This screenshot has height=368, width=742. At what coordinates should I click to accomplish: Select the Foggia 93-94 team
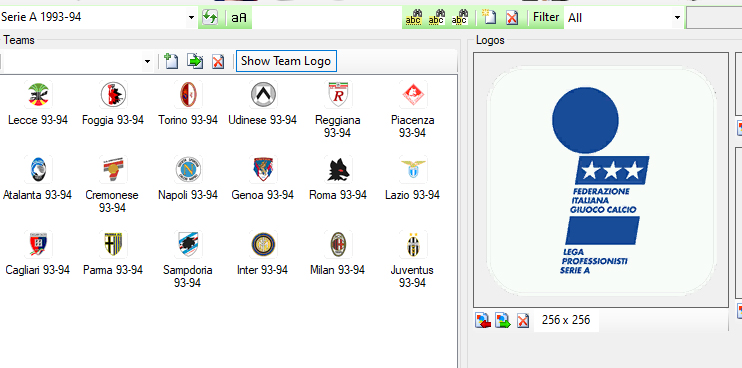pyautogui.click(x=113, y=103)
